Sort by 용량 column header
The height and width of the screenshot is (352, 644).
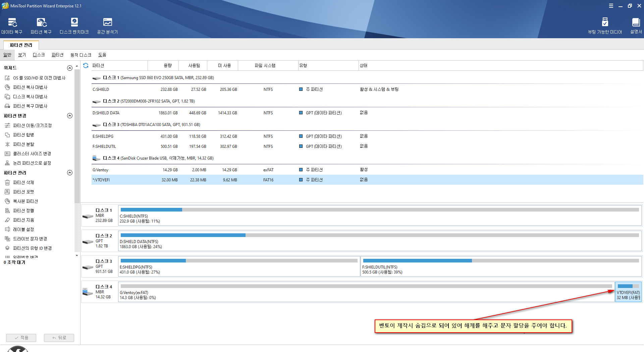click(x=163, y=65)
